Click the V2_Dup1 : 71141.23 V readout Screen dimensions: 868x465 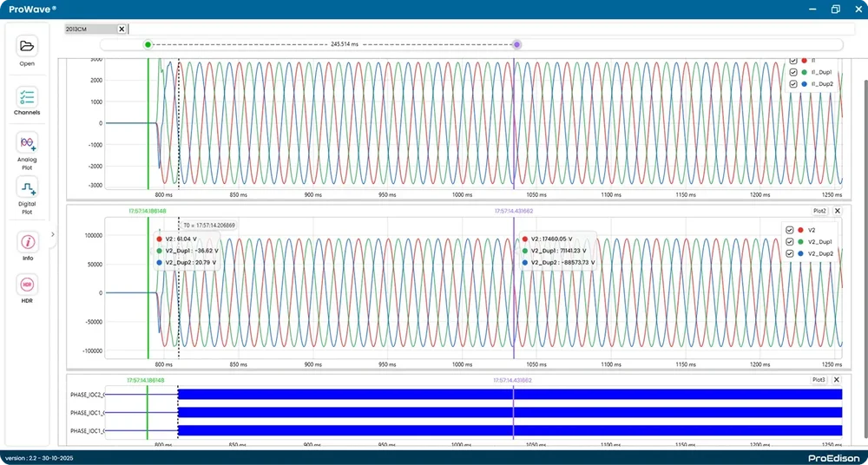point(558,251)
